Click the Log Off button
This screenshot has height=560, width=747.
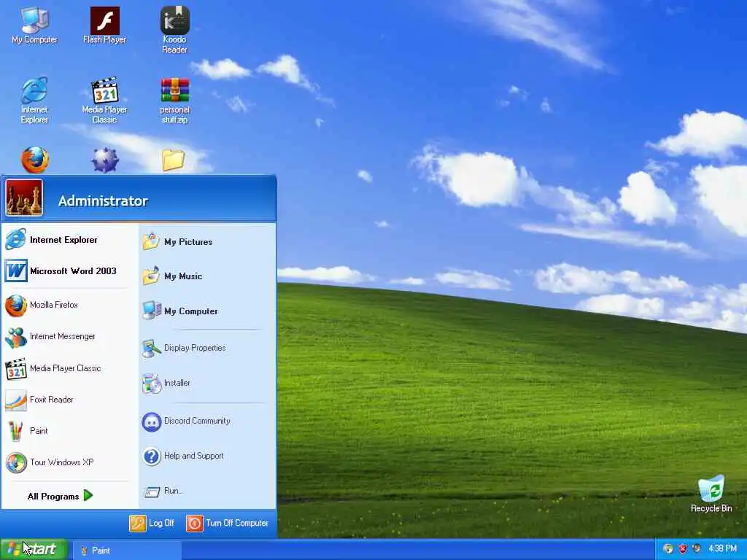[152, 523]
